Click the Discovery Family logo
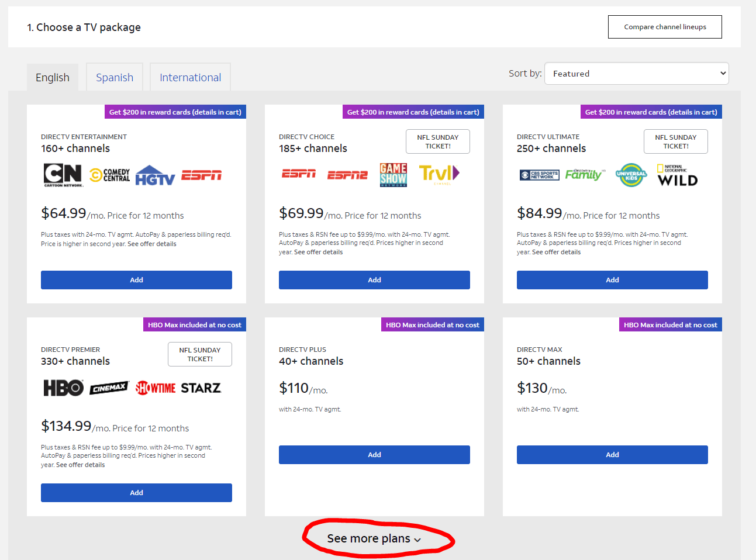This screenshot has width=756, height=560. [x=585, y=174]
